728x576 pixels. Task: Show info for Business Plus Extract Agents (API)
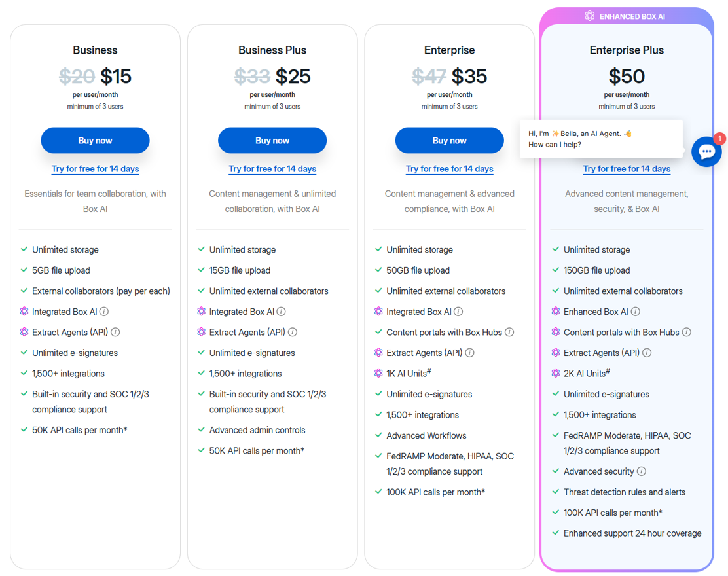[x=293, y=333]
